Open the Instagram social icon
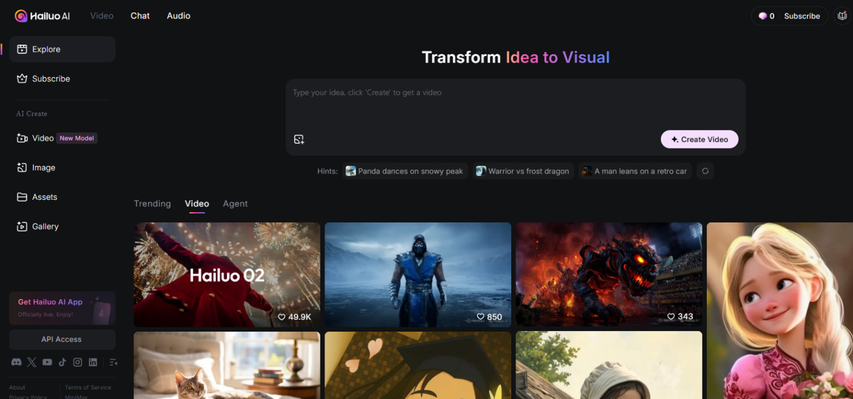 pyautogui.click(x=77, y=362)
